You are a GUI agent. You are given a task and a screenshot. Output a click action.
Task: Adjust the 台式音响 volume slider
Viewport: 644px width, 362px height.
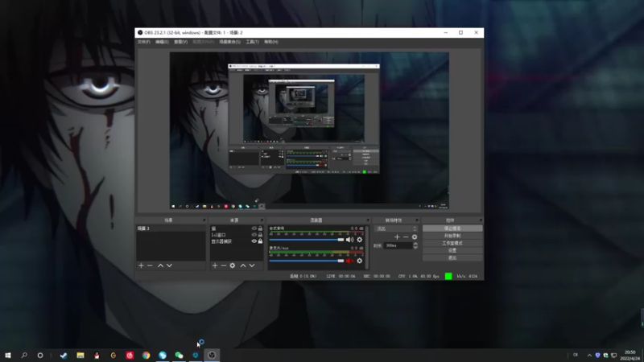pos(307,240)
